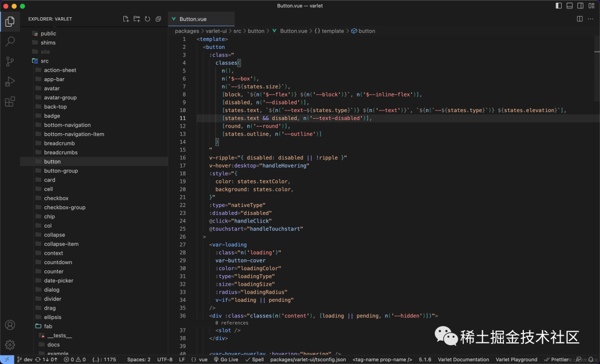600x364 pixels.
Task: Open the remote window indicator
Action: (7, 360)
